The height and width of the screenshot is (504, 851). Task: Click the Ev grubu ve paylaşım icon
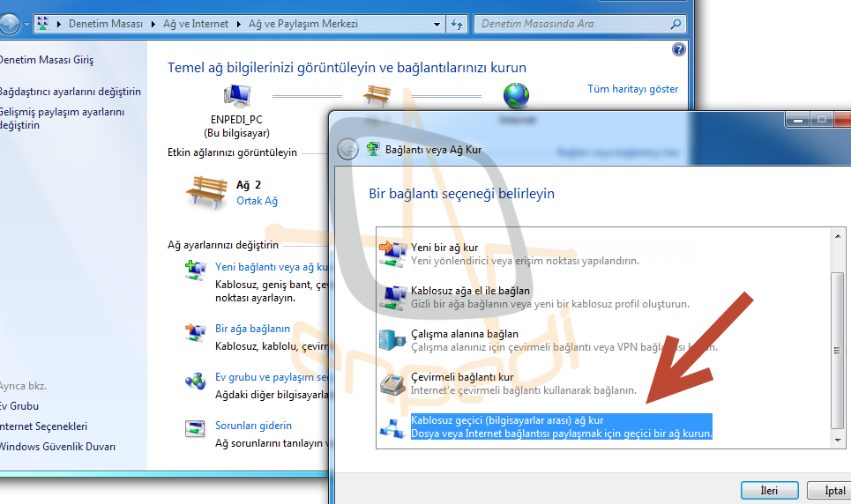point(196,381)
